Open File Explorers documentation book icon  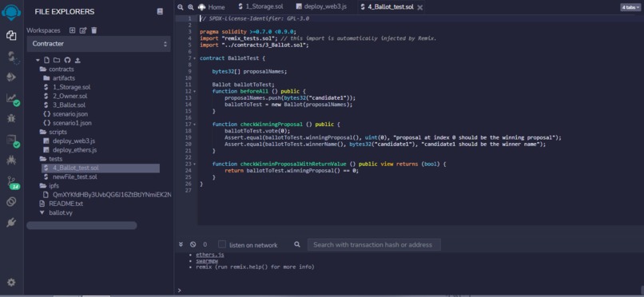pos(160,12)
